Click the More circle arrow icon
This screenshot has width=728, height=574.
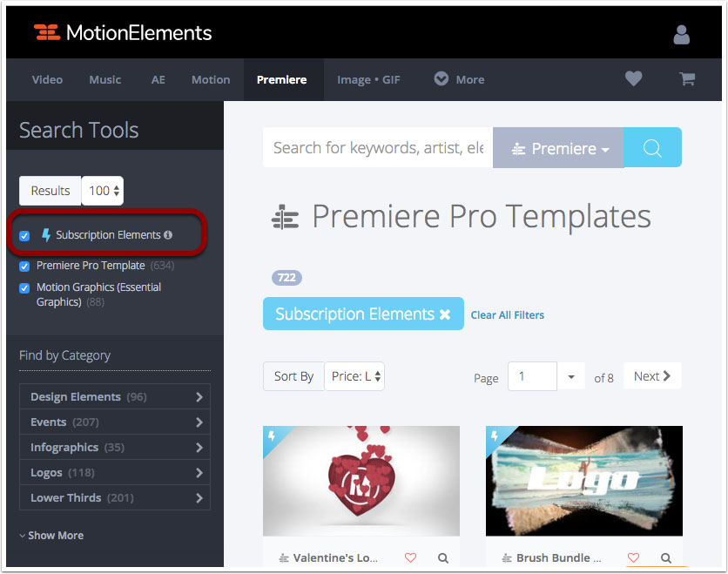(x=442, y=78)
